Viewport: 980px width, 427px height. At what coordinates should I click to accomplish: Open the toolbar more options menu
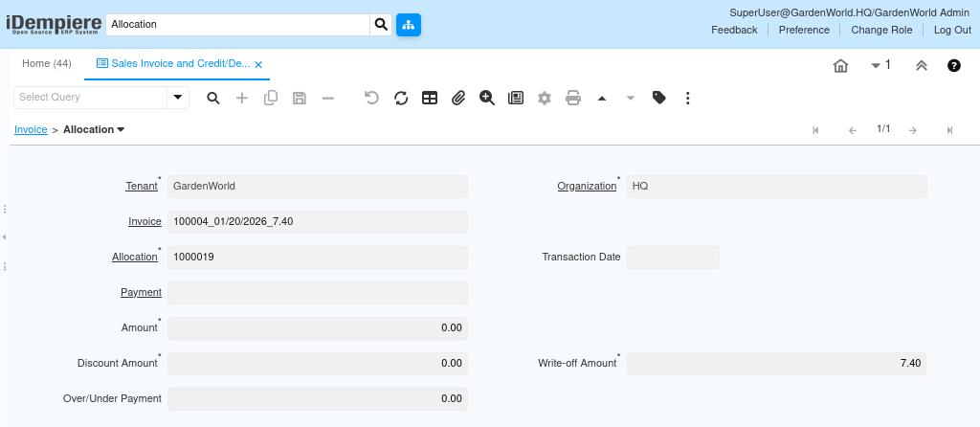687,98
